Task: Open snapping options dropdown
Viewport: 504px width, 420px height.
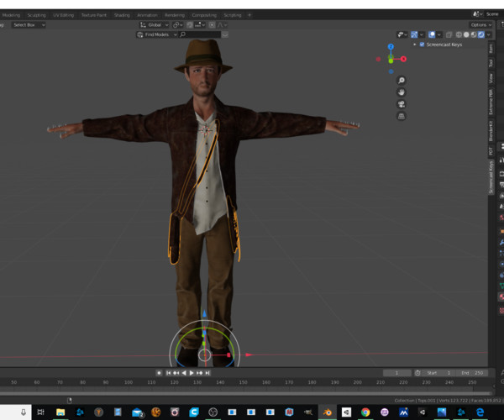Action: click(200, 24)
